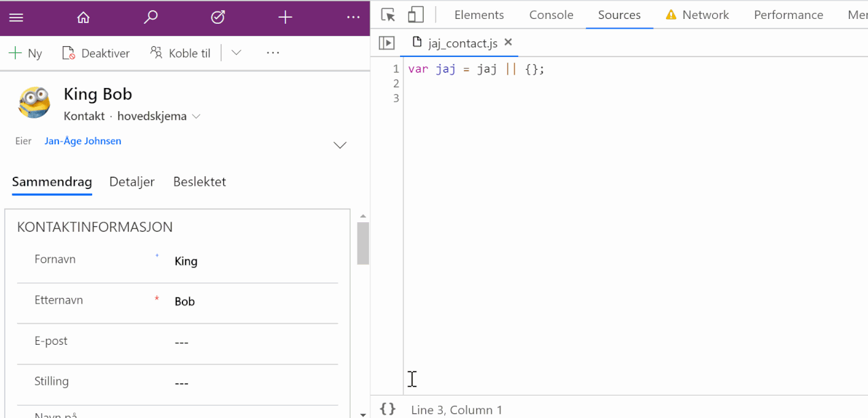Open more commands ellipsis in command bar
This screenshot has height=418, width=868.
point(273,52)
